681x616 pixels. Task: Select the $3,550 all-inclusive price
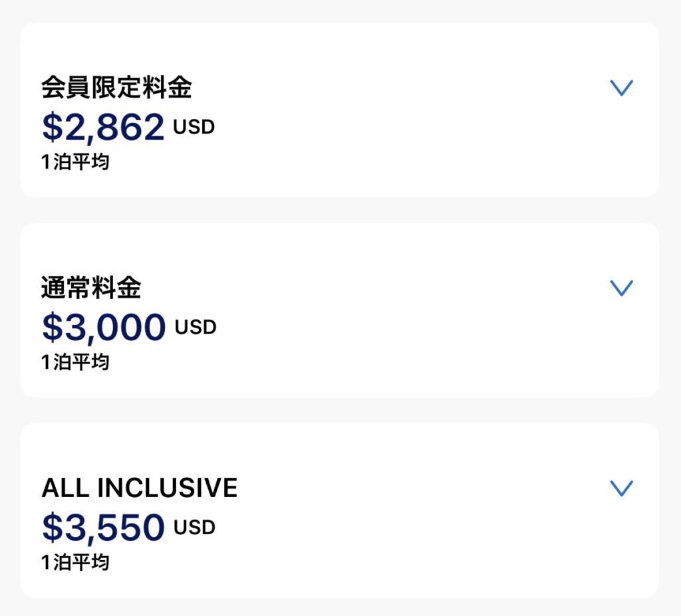(103, 528)
